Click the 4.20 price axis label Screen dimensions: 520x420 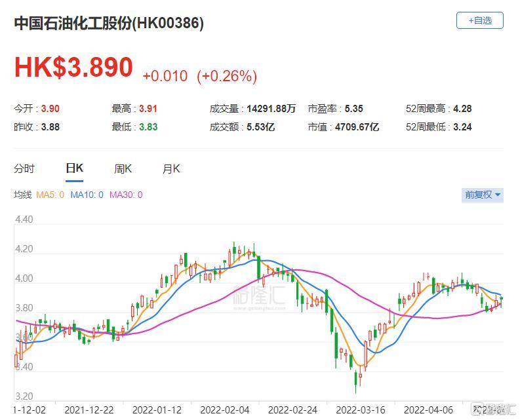click(x=24, y=249)
